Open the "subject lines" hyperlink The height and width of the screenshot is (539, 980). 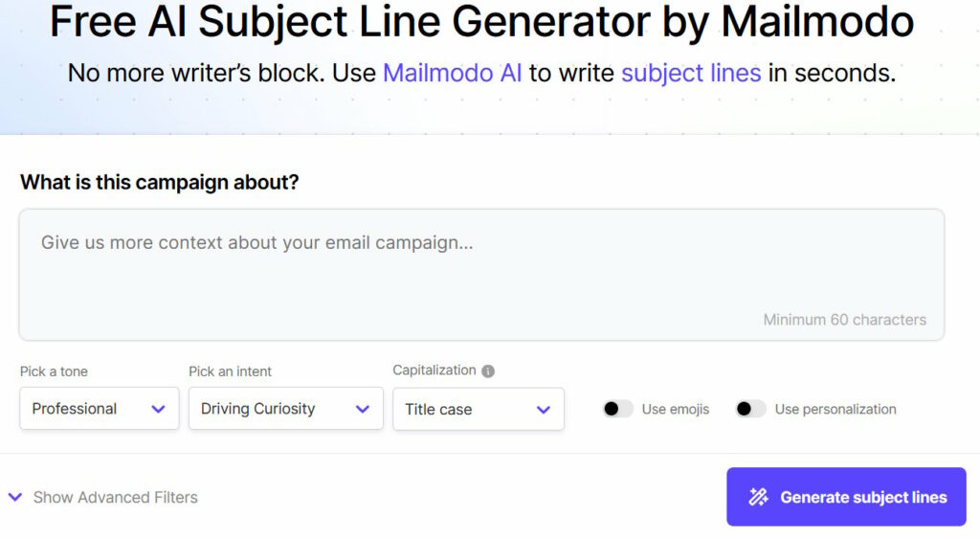tap(691, 73)
